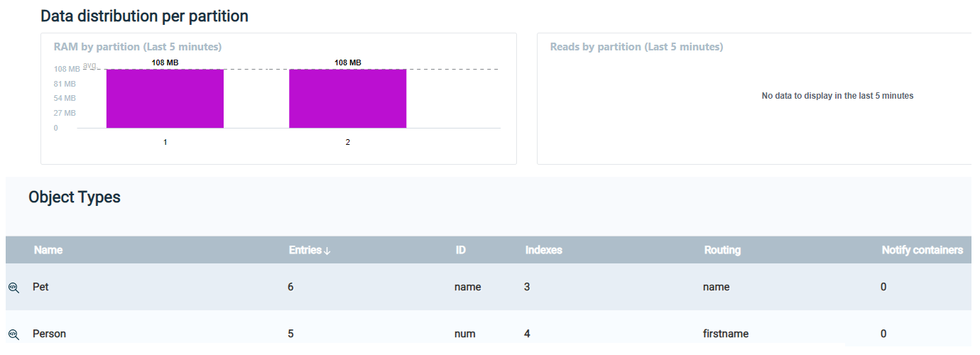The width and height of the screenshot is (980, 355).
Task: Open the Pet object type
Action: (x=40, y=287)
